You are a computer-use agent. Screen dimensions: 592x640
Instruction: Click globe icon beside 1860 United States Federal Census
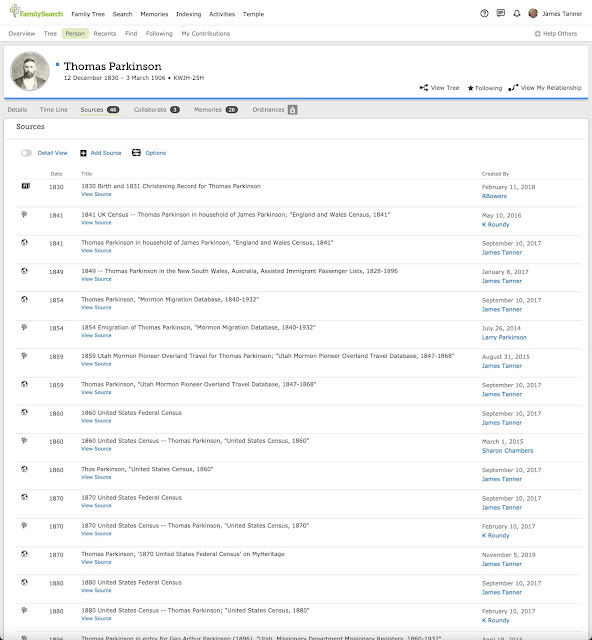[24, 412]
